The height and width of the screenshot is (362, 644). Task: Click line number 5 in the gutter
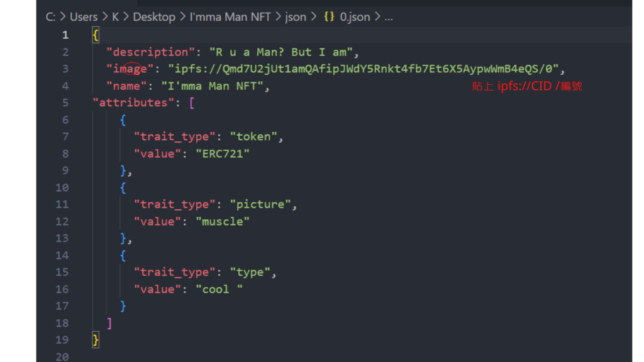(x=65, y=102)
